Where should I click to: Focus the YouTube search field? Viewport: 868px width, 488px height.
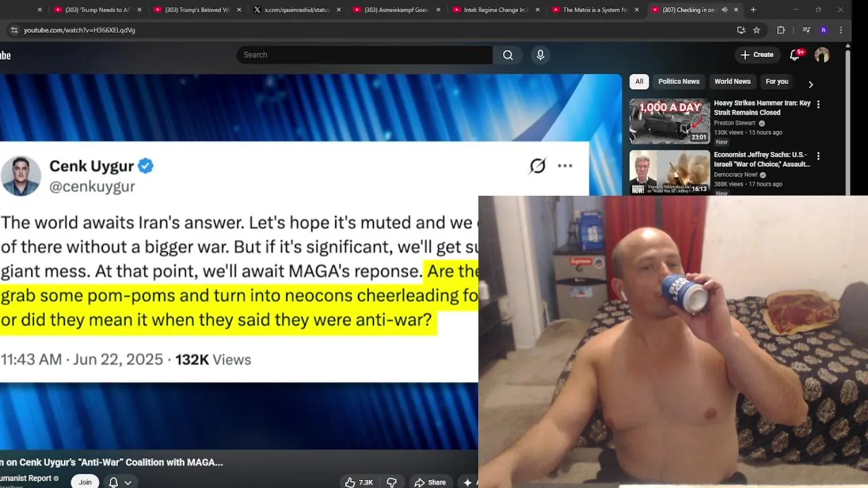[365, 55]
